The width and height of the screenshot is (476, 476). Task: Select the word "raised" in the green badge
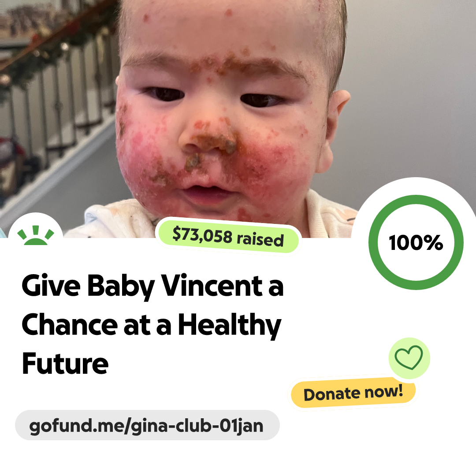coord(260,239)
